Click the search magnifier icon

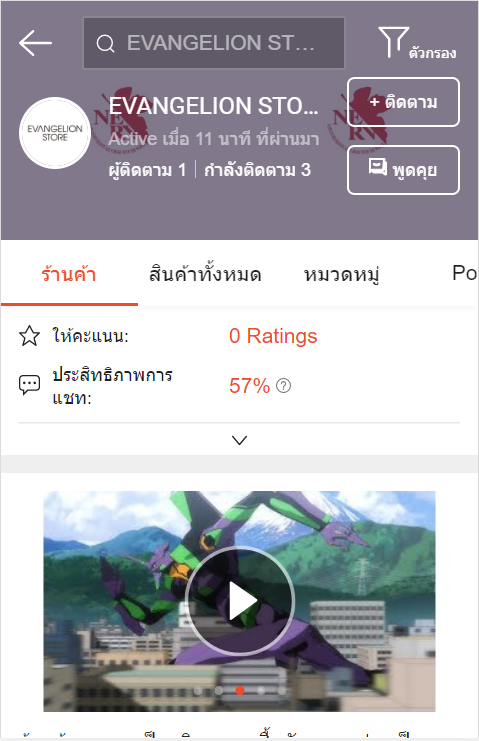point(105,44)
